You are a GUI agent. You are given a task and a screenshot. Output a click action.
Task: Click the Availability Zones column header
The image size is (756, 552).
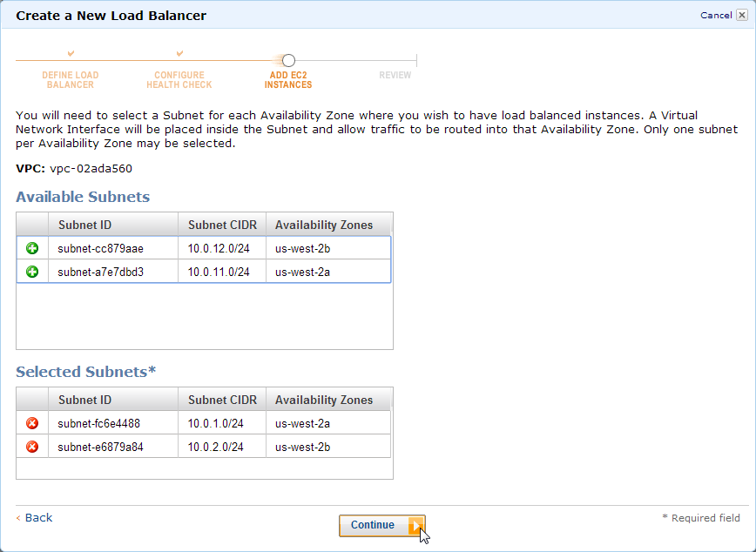pos(328,225)
